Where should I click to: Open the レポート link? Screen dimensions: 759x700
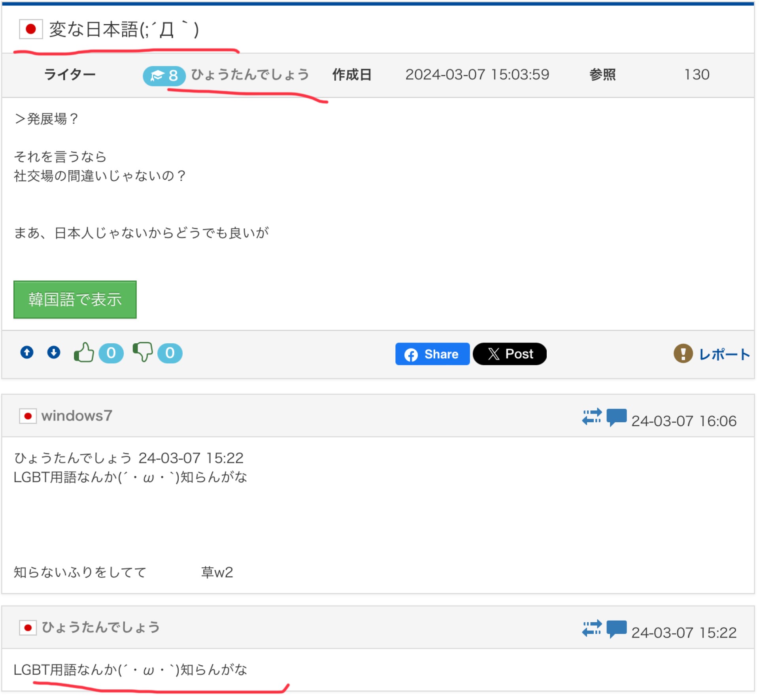(724, 354)
